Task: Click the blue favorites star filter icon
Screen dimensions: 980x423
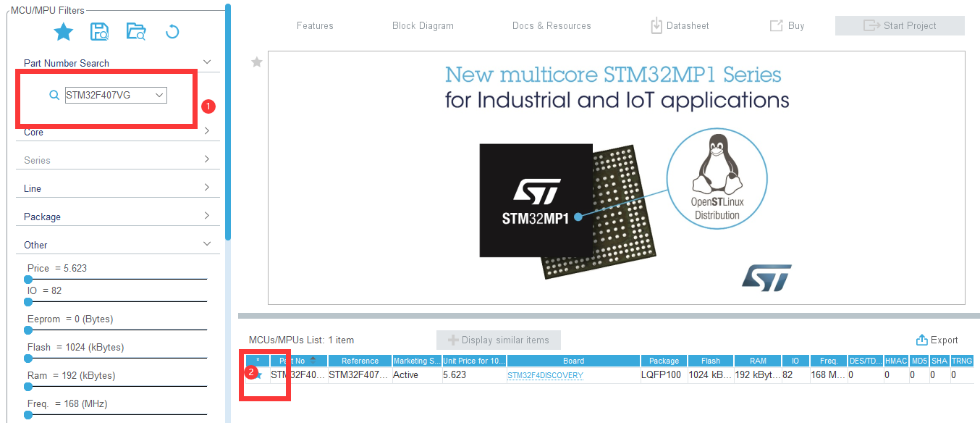Action: tap(64, 32)
